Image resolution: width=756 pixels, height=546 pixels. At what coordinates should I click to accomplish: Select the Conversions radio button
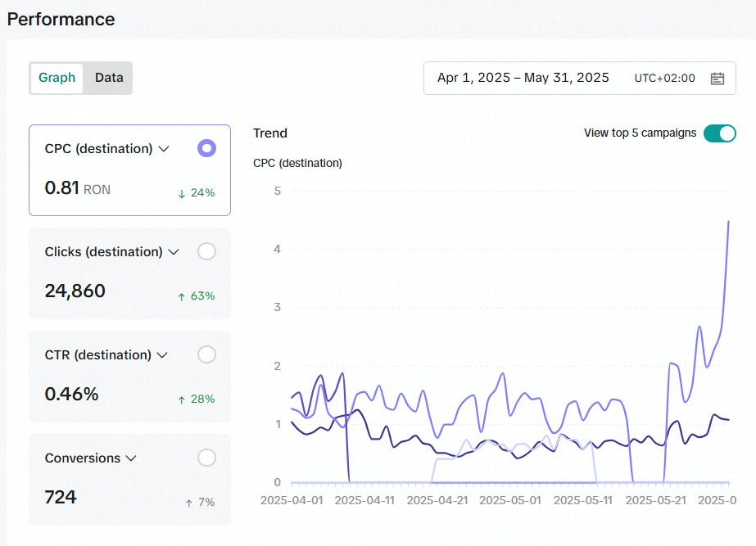[207, 458]
